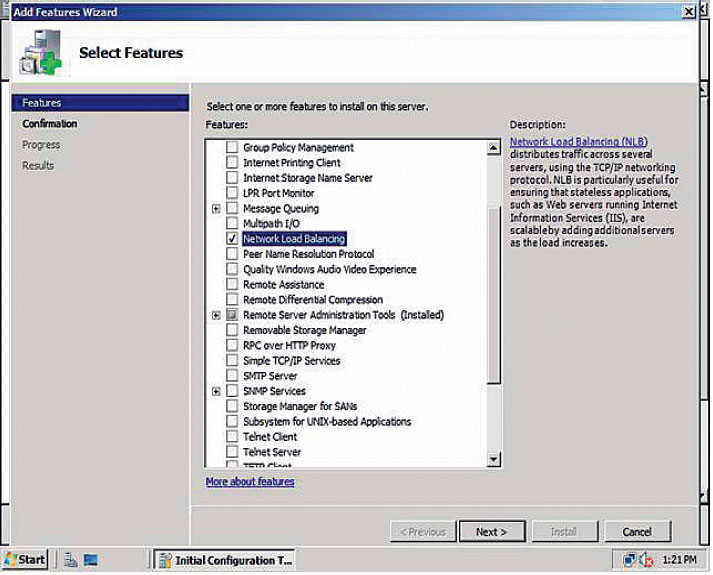The image size is (713, 575).
Task: Enable the Telnet Client feature checkbox
Action: (x=233, y=437)
